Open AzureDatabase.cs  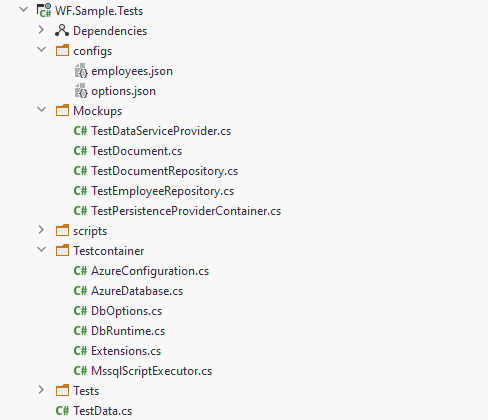point(137,291)
